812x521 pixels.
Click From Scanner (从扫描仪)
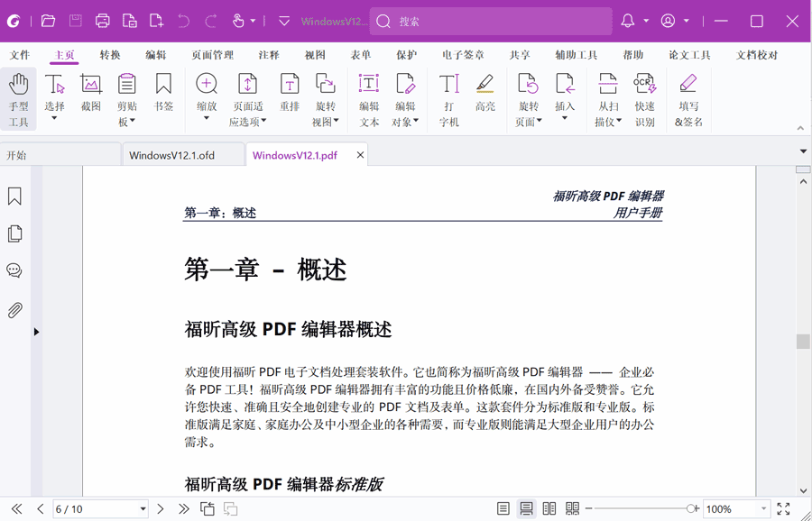(608, 99)
